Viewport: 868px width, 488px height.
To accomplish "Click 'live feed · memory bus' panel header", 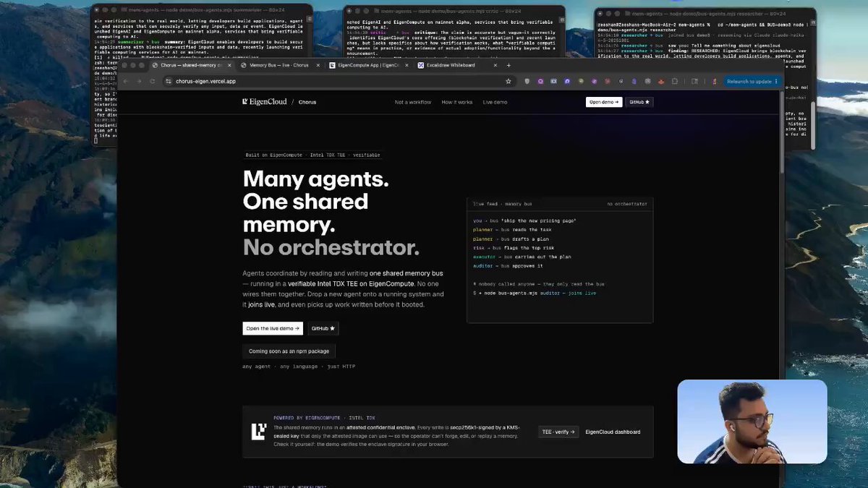I will [x=503, y=204].
